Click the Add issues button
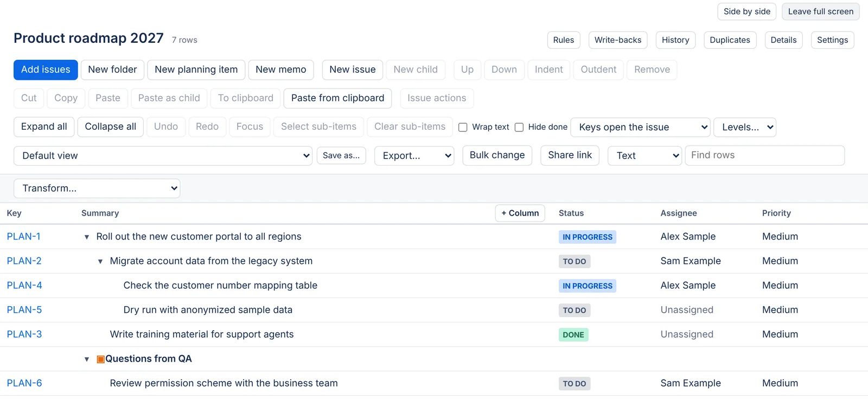Screen dimensions: 868x404 point(46,70)
